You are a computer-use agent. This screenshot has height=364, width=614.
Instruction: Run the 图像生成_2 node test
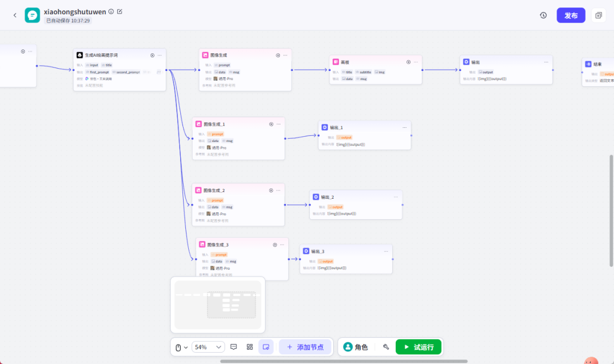coord(271,190)
